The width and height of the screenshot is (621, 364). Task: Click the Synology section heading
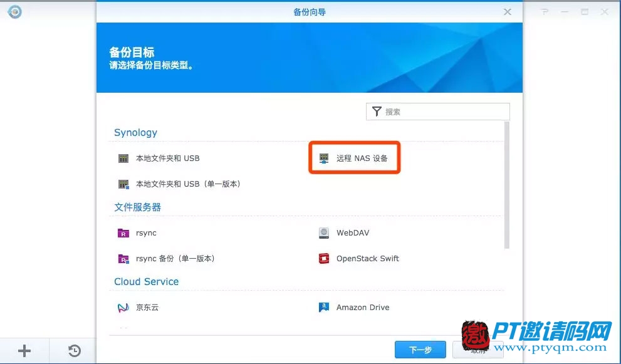[x=135, y=133]
